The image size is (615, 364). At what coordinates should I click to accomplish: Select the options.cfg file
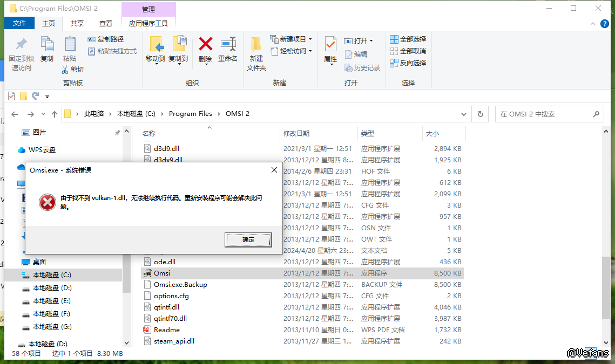click(171, 296)
